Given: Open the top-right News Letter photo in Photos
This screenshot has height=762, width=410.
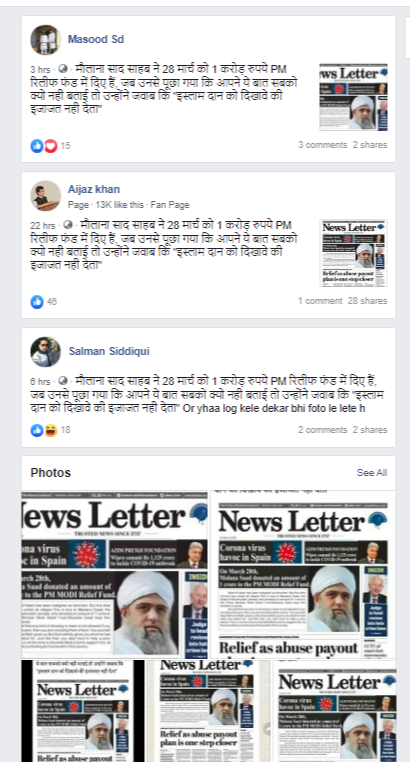Looking at the screenshot, I should (x=303, y=574).
